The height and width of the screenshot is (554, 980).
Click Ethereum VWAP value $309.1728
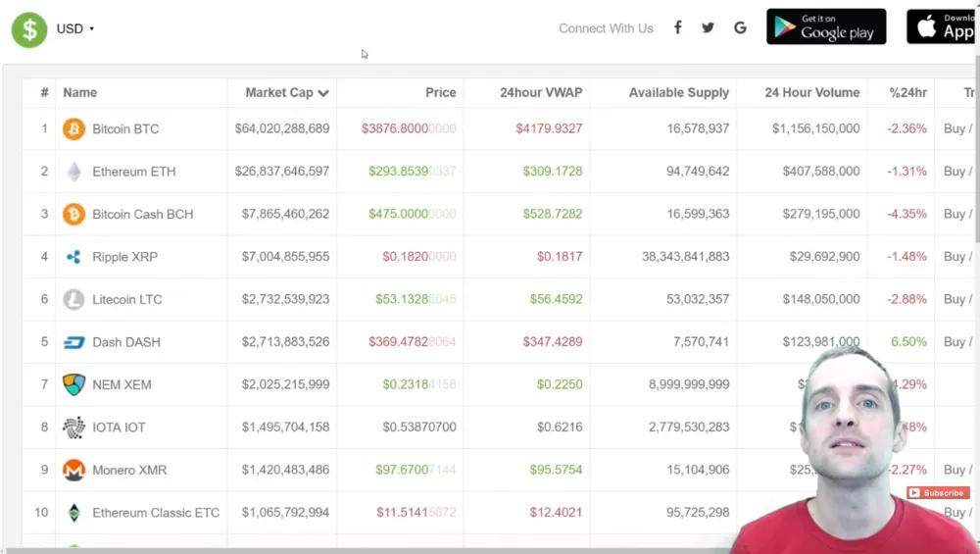coord(553,171)
